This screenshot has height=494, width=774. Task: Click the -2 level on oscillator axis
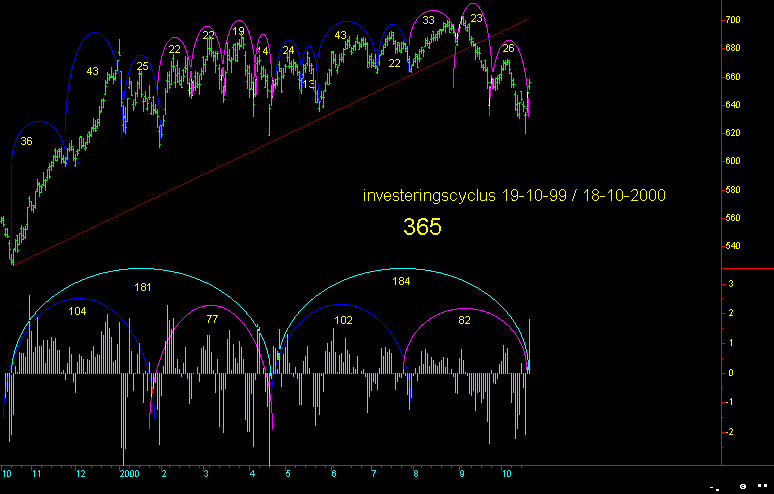(x=730, y=432)
